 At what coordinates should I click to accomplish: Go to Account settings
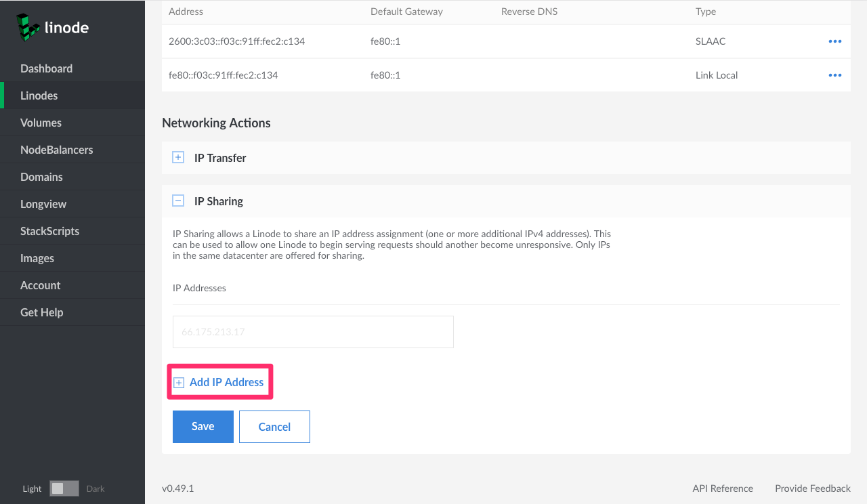pos(41,285)
